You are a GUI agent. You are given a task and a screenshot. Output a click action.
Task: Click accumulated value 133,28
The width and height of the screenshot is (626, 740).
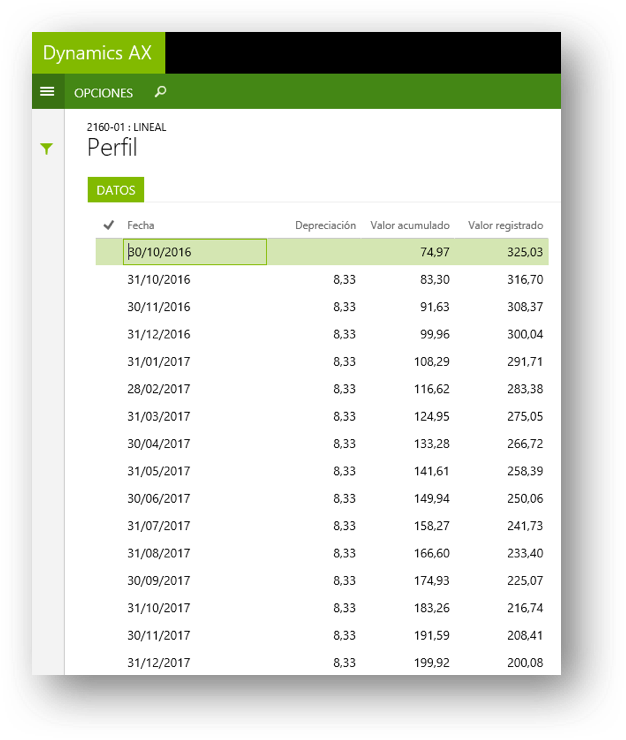point(431,444)
